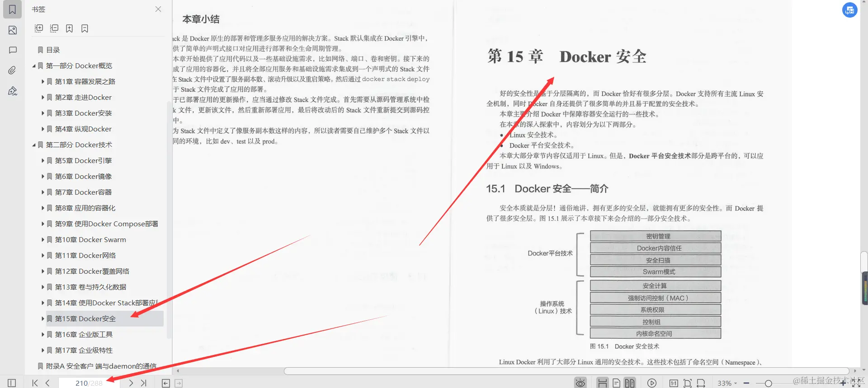Screen dimensions: 868x388
Task: Delete the selected bookmark icon
Action: (85, 28)
